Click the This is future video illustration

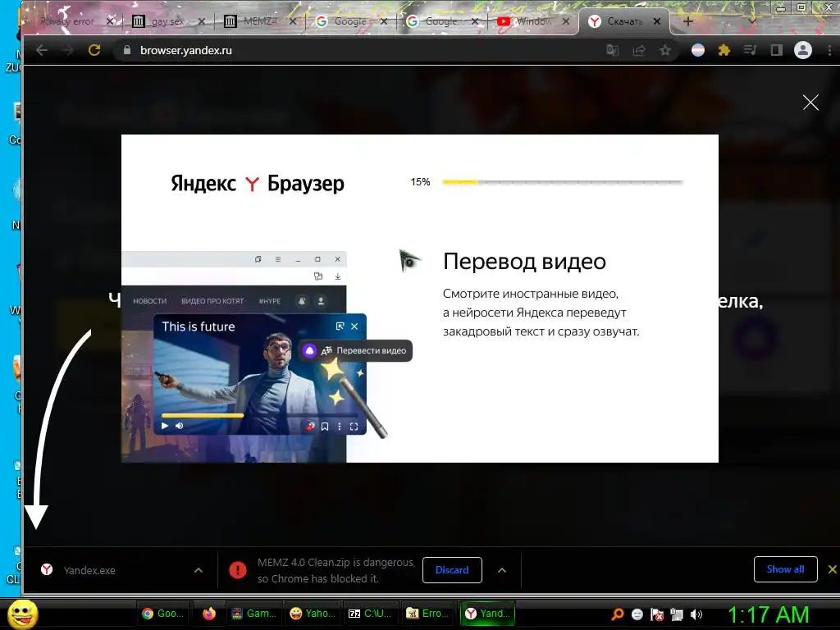[x=260, y=374]
